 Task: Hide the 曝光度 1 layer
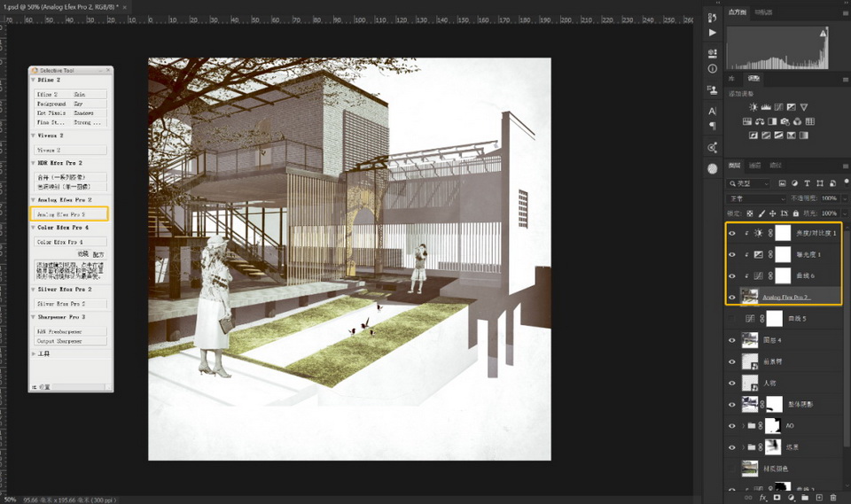731,254
